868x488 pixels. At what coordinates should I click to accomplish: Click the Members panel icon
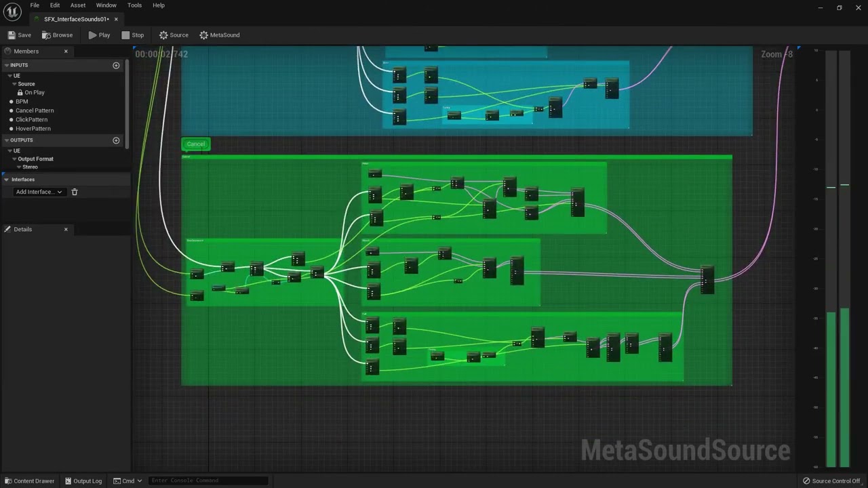(x=8, y=52)
